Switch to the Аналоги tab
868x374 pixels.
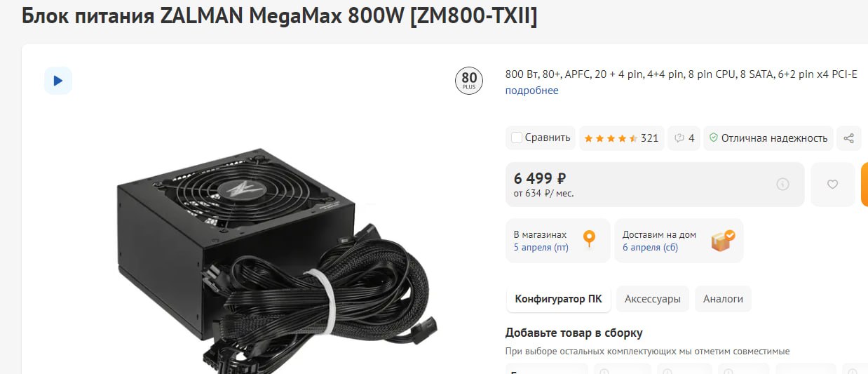[x=723, y=299]
